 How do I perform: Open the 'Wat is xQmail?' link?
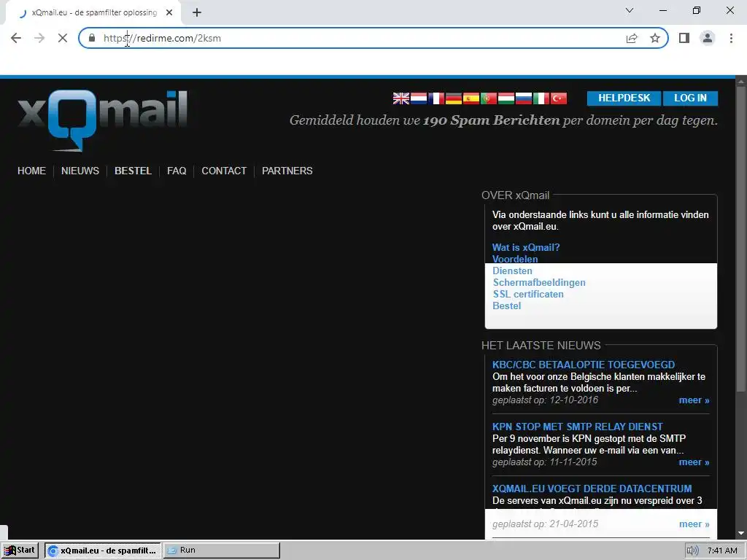[526, 247]
